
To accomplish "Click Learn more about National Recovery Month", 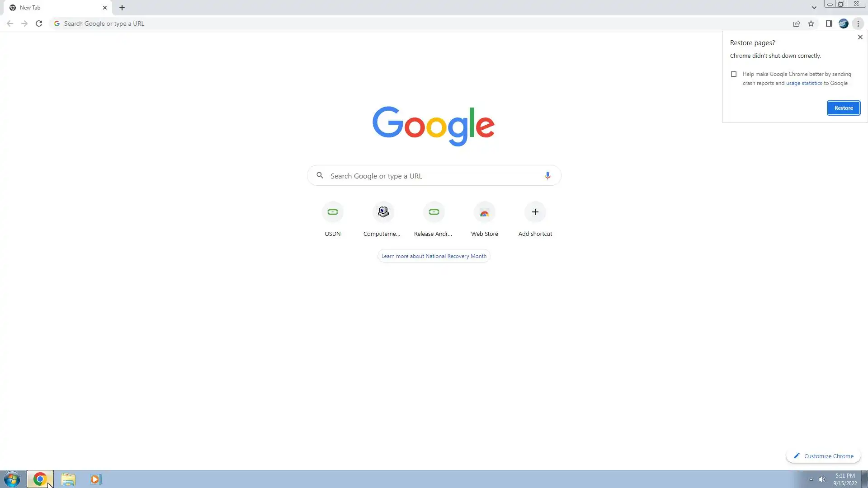I will 434,256.
